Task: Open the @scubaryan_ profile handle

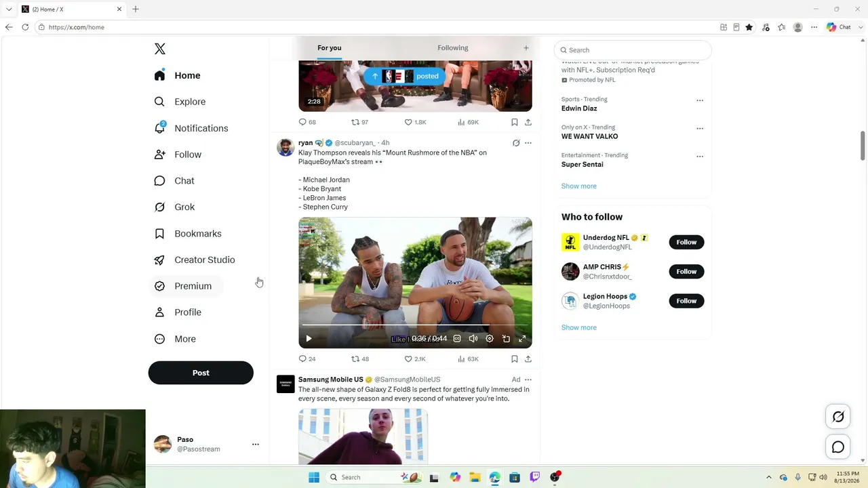Action: tap(355, 143)
